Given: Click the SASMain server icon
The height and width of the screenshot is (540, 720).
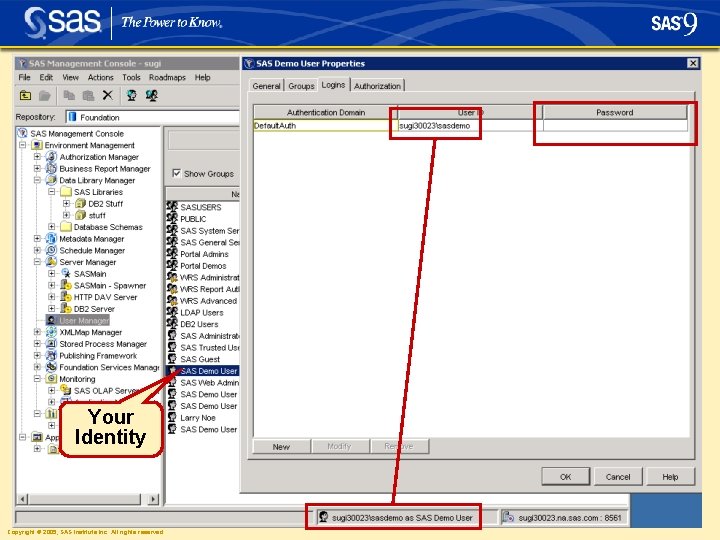Looking at the screenshot, I should click(66, 274).
